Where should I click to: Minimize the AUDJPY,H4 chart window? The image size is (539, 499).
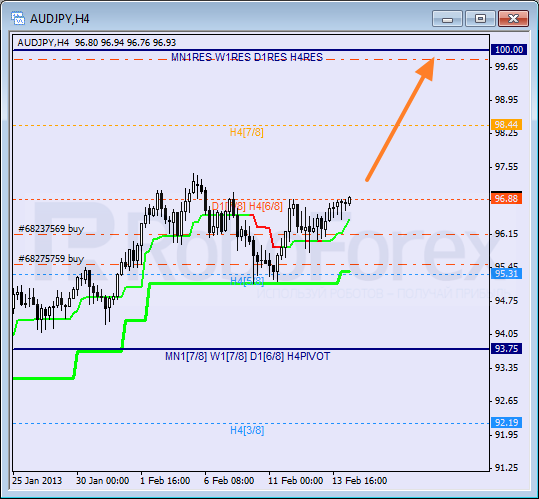pyautogui.click(x=447, y=19)
